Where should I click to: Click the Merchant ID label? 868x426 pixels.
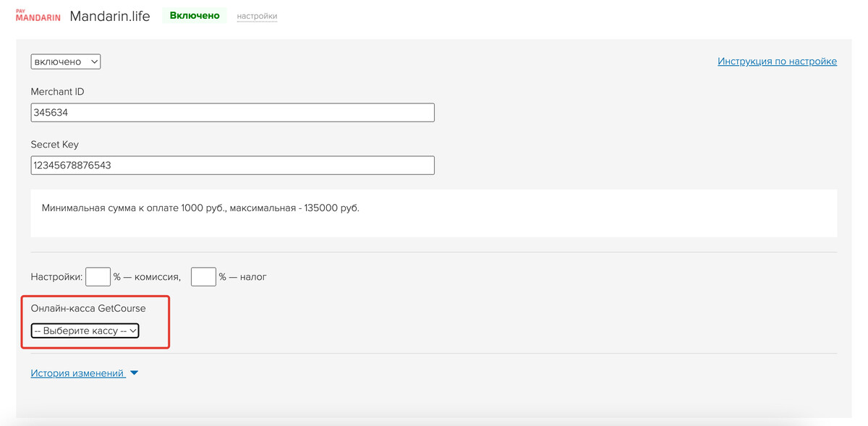coord(58,92)
